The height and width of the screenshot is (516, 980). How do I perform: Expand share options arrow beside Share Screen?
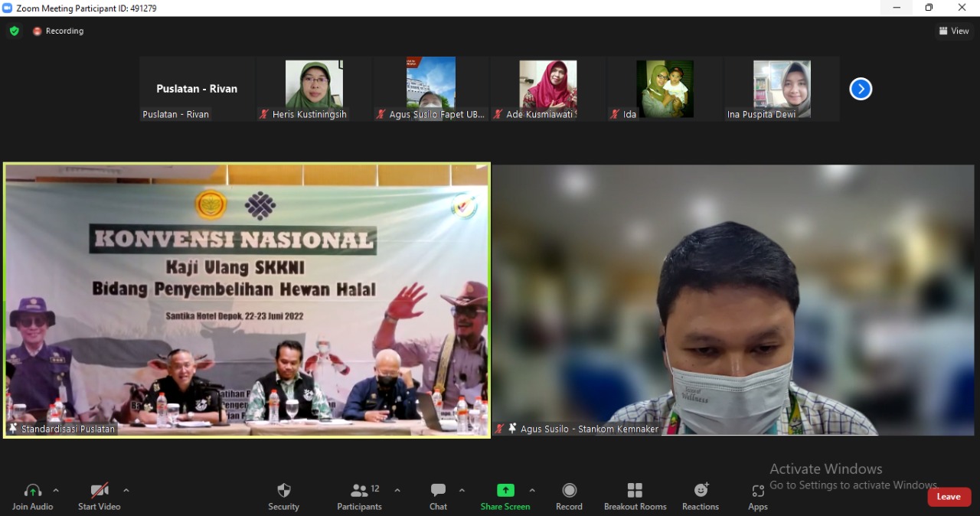click(x=532, y=490)
